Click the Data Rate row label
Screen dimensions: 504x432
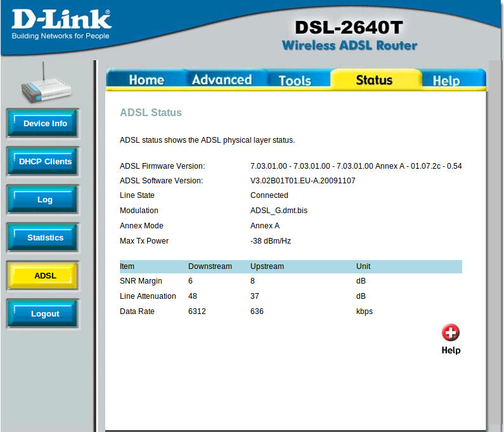click(137, 311)
